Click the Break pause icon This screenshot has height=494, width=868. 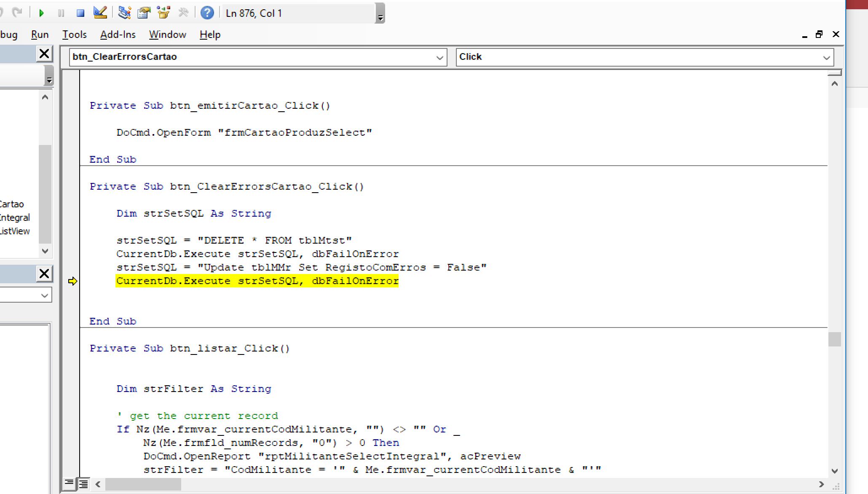[61, 13]
